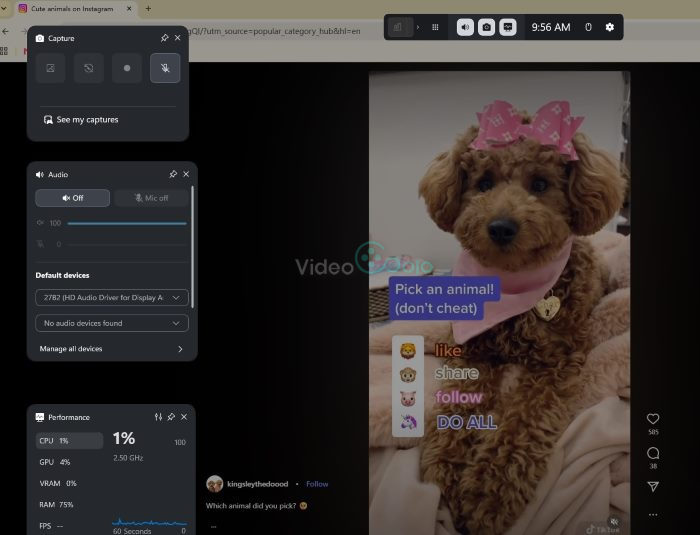Click the Game Bar home icon at left
Image resolution: width=700 pixels, height=535 pixels.
click(x=398, y=27)
